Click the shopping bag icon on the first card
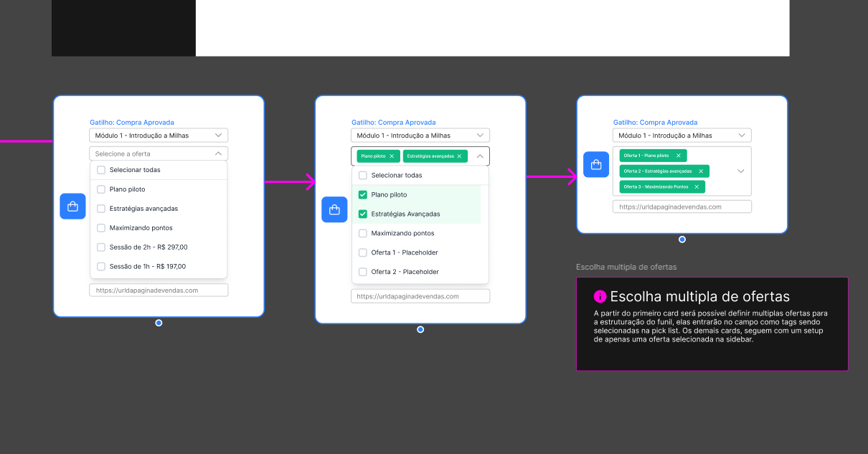868x454 pixels. 72,207
